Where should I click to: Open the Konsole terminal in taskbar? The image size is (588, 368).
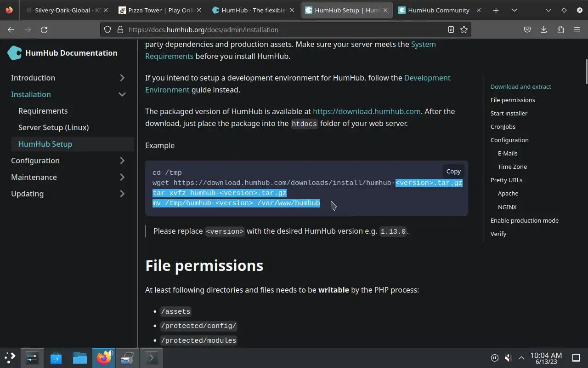pos(151,357)
